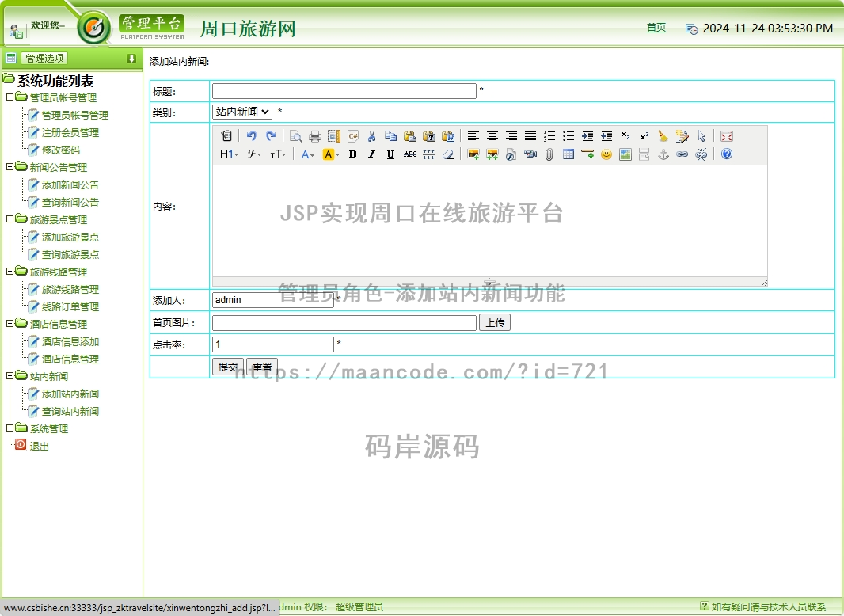Apply strikethrough formatting
This screenshot has height=616, width=844.
[409, 154]
